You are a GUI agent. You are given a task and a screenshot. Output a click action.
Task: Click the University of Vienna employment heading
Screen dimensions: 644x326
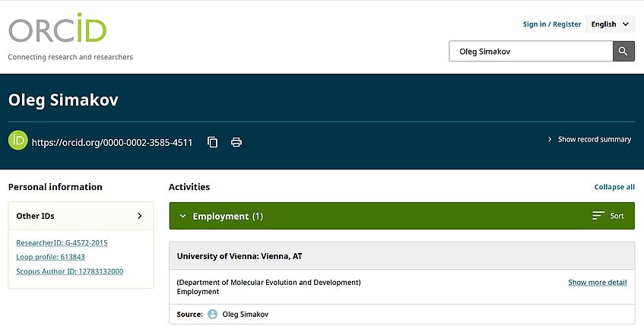[240, 256]
